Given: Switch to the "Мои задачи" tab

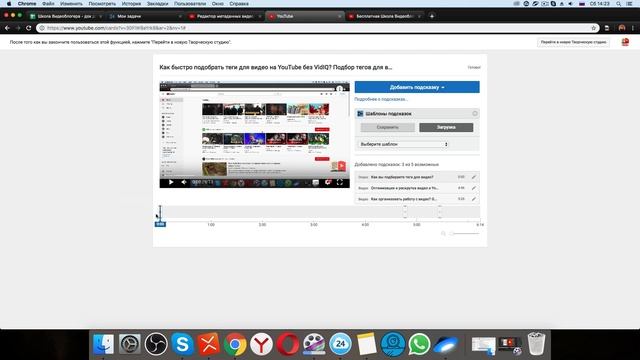Looking at the screenshot, I should [x=145, y=16].
